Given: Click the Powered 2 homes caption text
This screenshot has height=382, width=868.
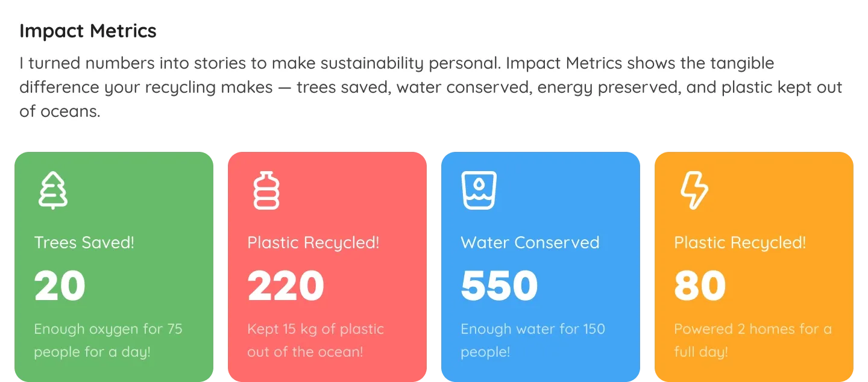Looking at the screenshot, I should point(752,340).
